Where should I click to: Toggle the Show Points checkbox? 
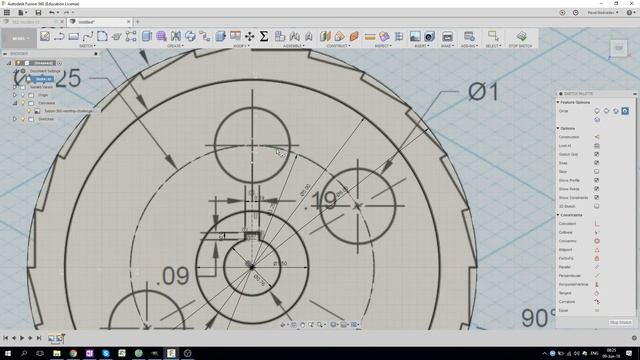pos(597,189)
